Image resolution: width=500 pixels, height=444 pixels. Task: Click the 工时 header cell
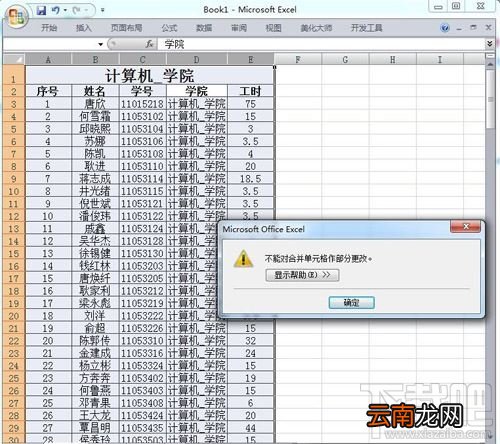(250, 91)
